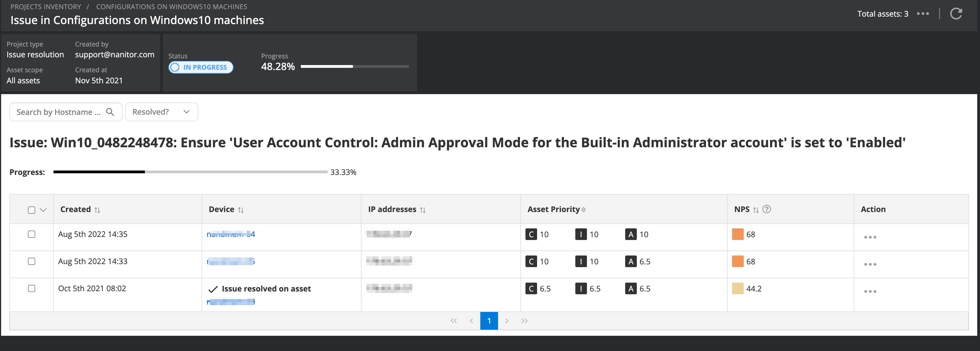Select page 1 in pagination

click(489, 321)
